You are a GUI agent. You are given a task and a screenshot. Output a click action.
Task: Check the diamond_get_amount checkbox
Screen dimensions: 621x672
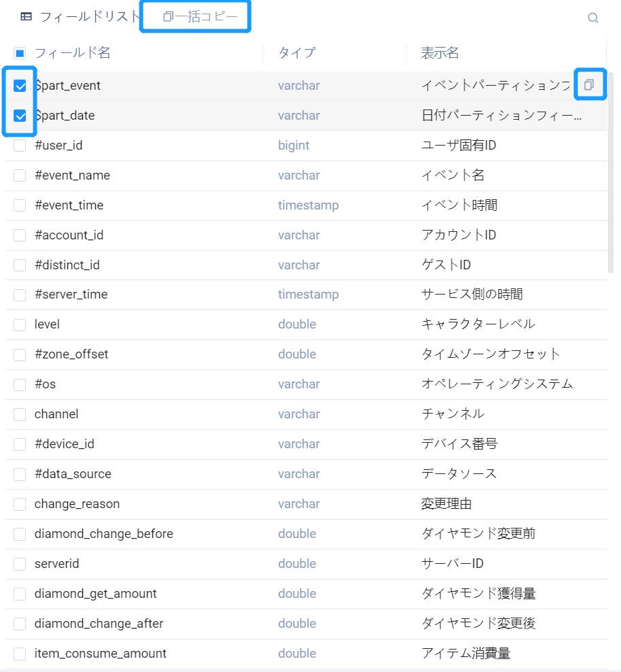click(x=20, y=594)
